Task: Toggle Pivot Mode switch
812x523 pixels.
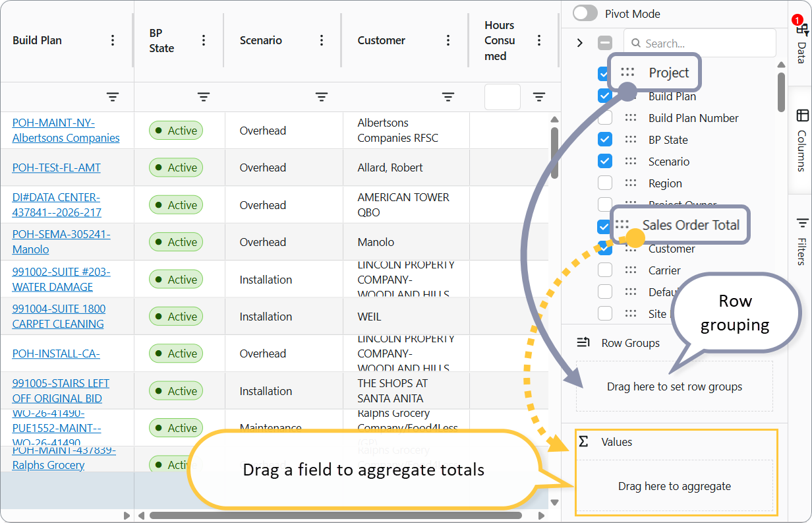Action: click(x=584, y=13)
